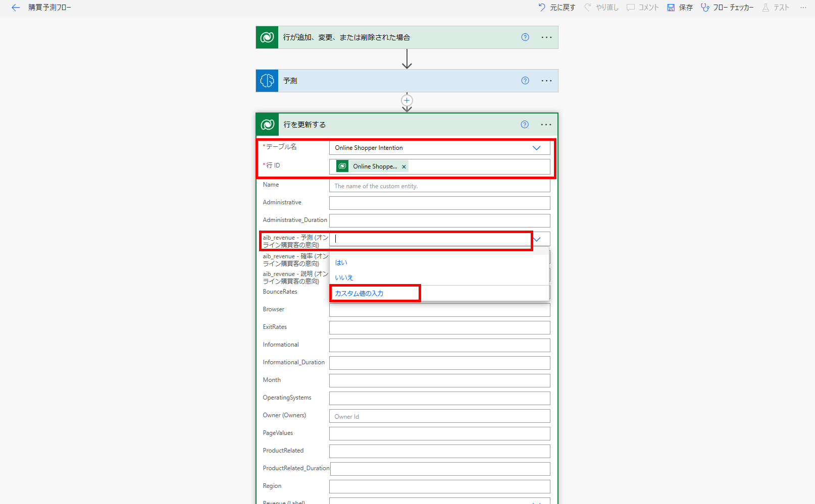
Task: Click the ProductRelated_Duration input field
Action: point(440,469)
